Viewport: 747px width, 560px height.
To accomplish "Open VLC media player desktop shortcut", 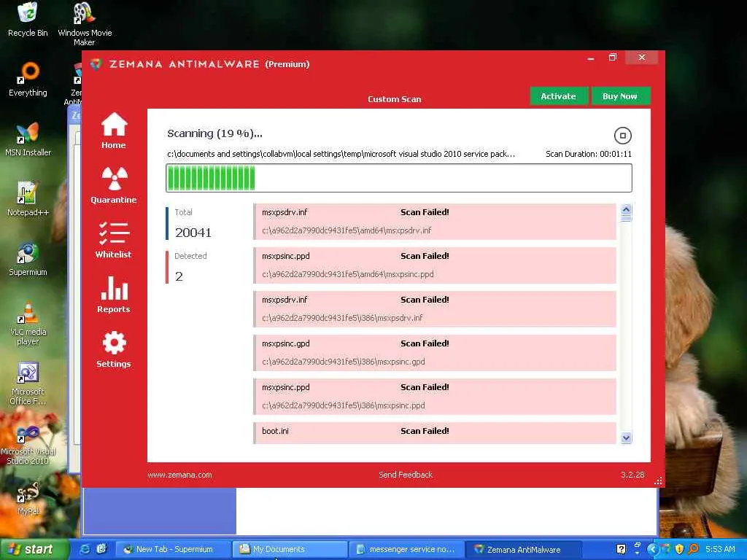I will click(28, 324).
